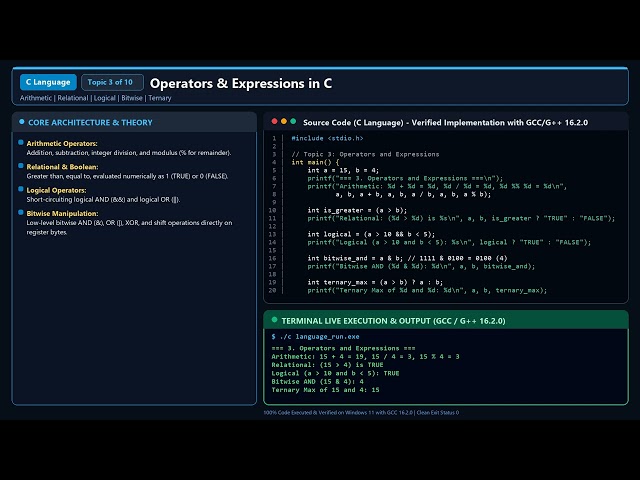The width and height of the screenshot is (640, 480).
Task: Click bullet next to Logical Operators
Action: [x=21, y=189]
